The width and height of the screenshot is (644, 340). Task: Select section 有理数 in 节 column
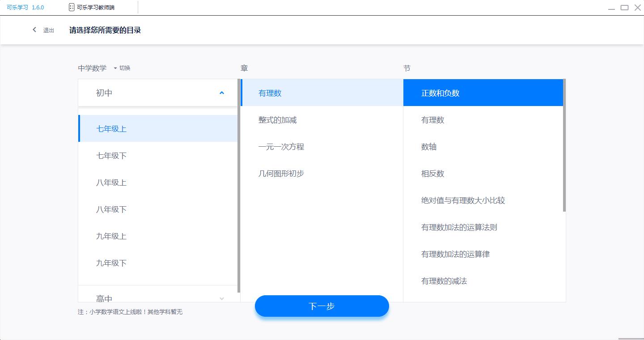(483, 119)
